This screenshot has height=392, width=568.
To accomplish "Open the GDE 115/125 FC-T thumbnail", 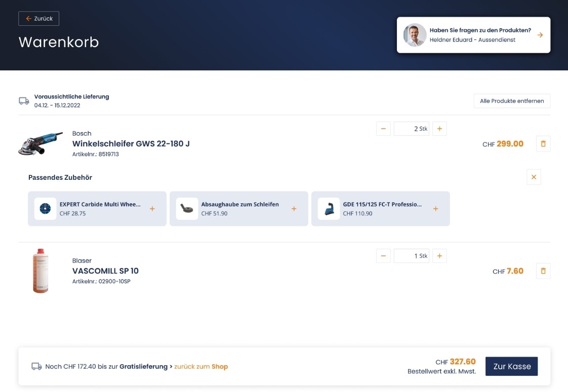I will click(329, 209).
